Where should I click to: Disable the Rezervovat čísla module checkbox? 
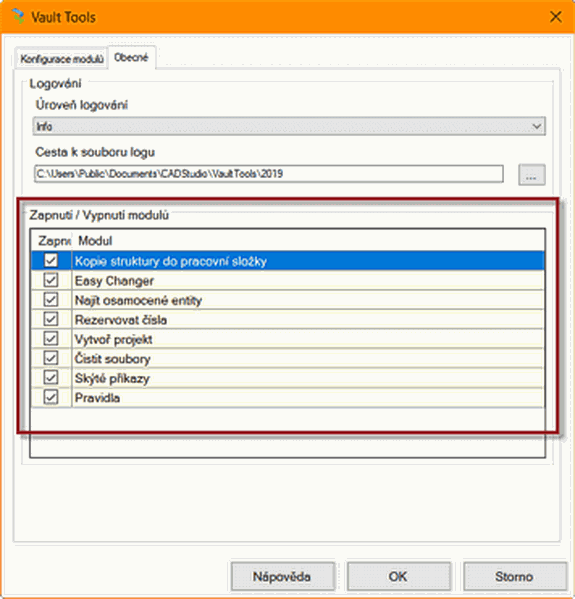click(51, 319)
